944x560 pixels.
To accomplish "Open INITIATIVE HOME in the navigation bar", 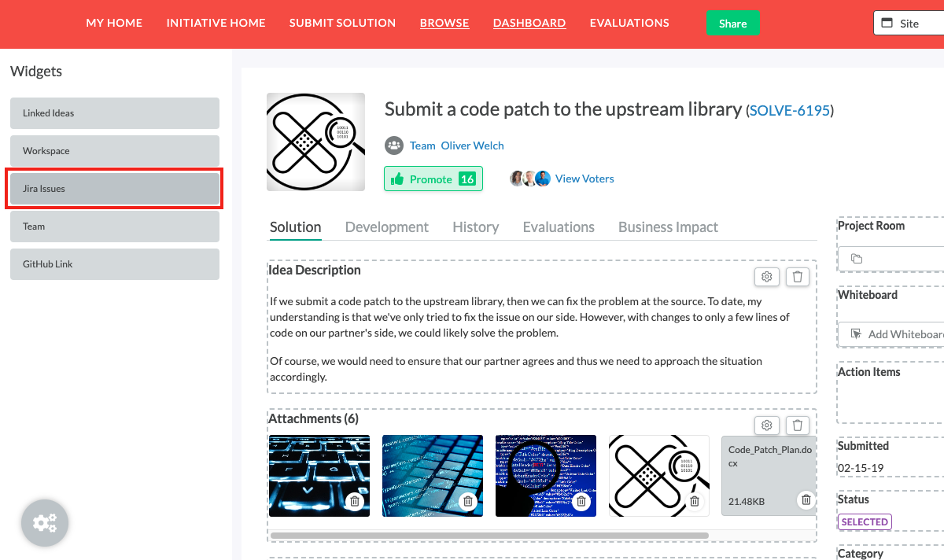I will point(216,23).
